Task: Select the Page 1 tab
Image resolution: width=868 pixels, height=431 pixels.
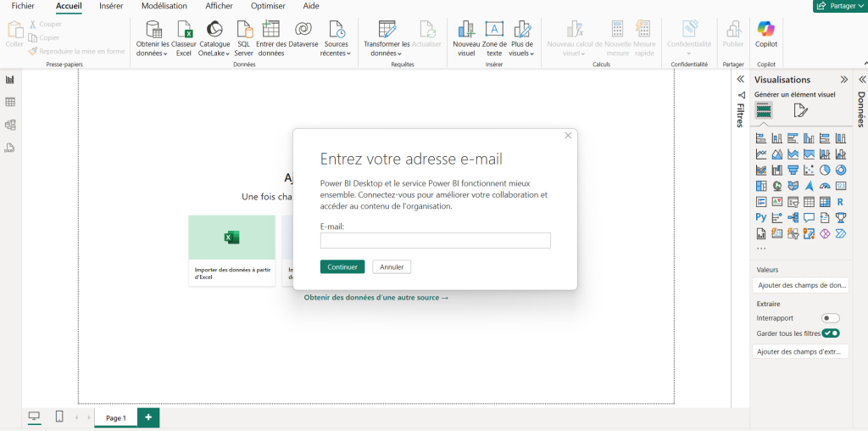Action: pos(115,418)
